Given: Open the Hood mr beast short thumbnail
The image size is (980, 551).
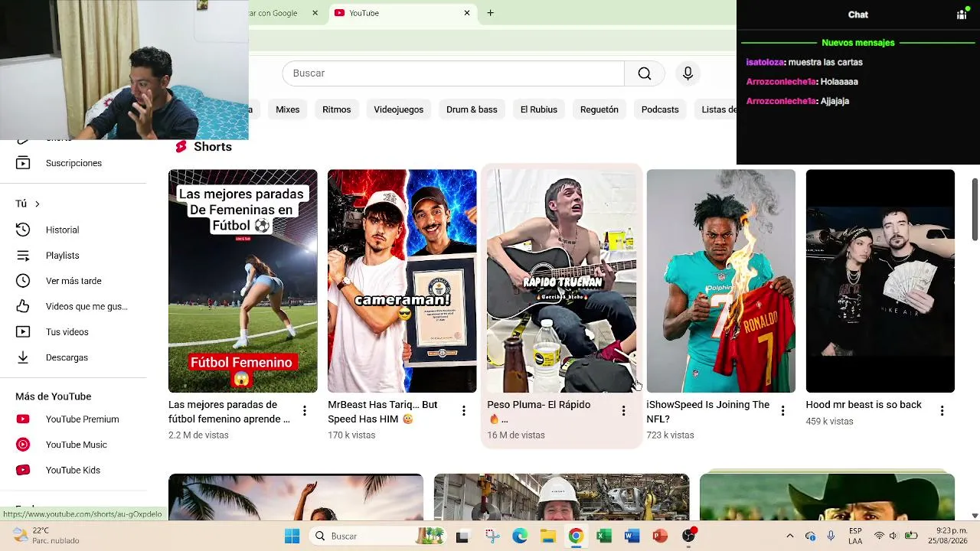Looking at the screenshot, I should [880, 281].
